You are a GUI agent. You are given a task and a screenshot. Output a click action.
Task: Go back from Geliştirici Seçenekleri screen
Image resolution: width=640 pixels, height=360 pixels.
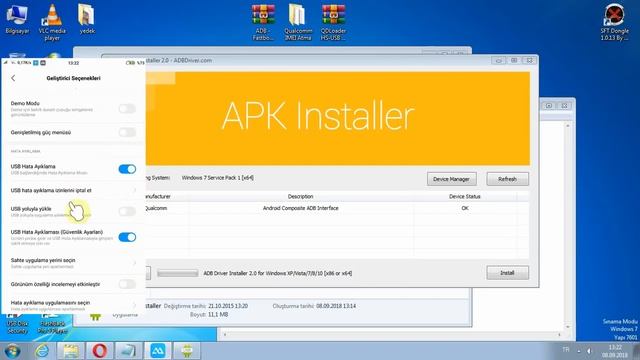(13, 78)
